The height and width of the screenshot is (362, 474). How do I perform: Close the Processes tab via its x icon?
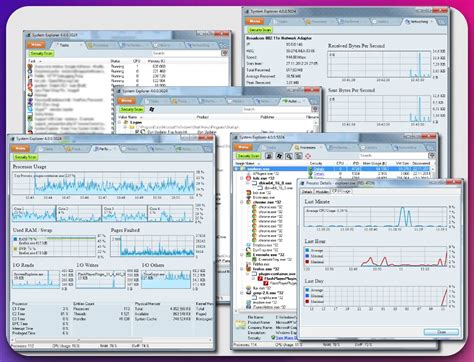pyautogui.click(x=321, y=147)
